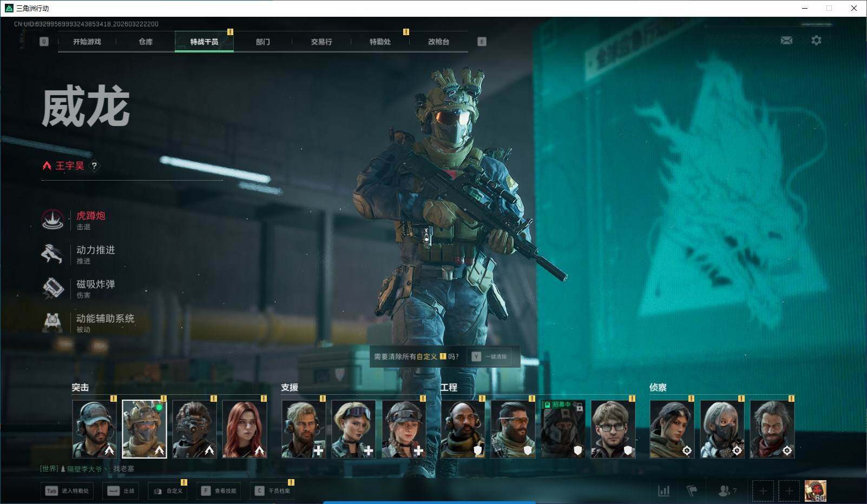This screenshot has height=504, width=867.
Task: Select the 动能辅助系统 passive skill icon
Action: point(52,322)
